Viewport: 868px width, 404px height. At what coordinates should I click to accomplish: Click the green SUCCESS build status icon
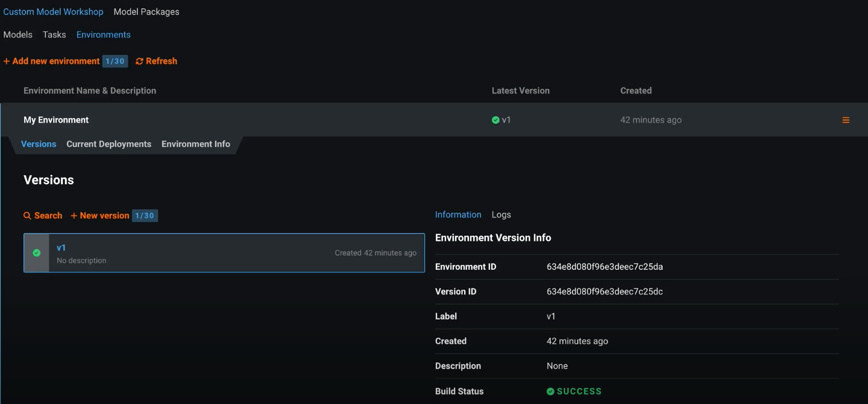pos(550,391)
